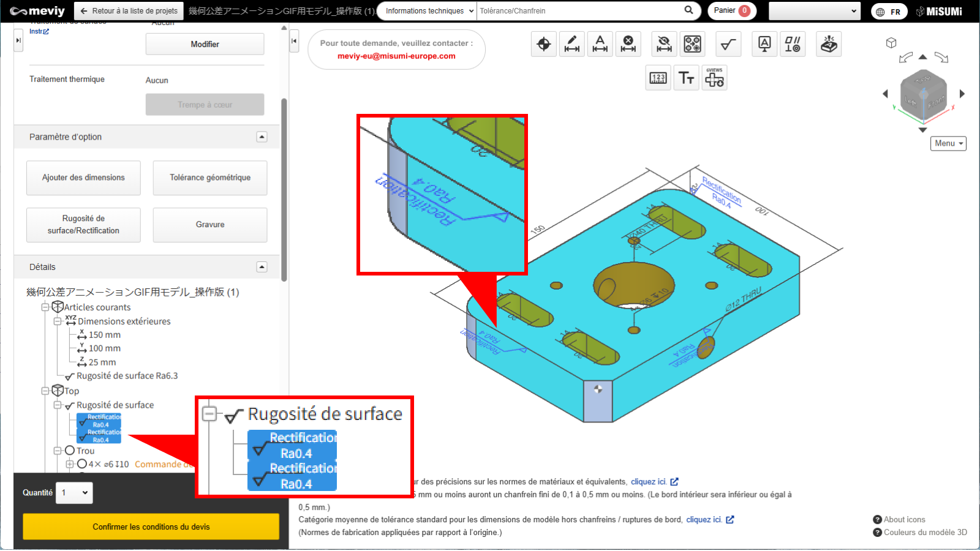Toggle the hide dimensions eye icon

pyautogui.click(x=664, y=44)
